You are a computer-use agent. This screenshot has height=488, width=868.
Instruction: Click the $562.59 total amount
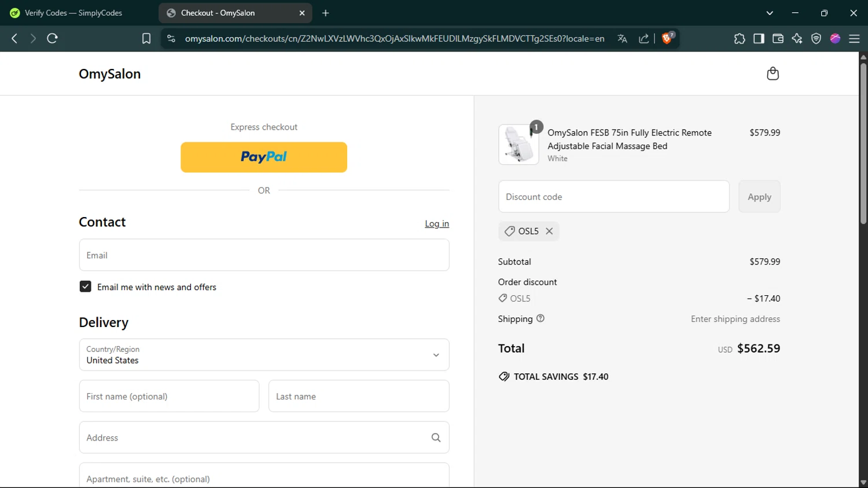(759, 348)
